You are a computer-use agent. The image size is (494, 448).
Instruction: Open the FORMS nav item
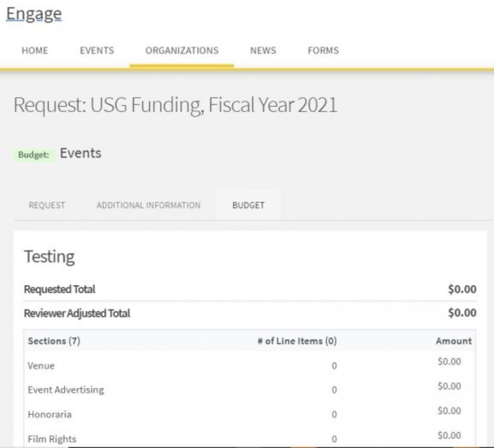coord(323,51)
